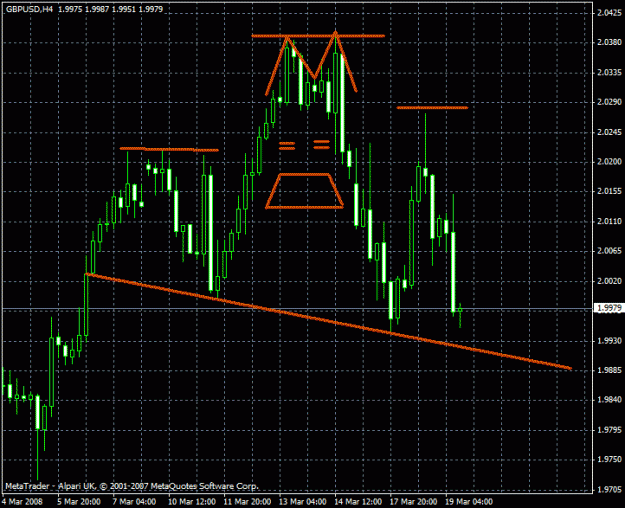
Task: Click the 2.0425 price axis label
Action: click(x=609, y=13)
